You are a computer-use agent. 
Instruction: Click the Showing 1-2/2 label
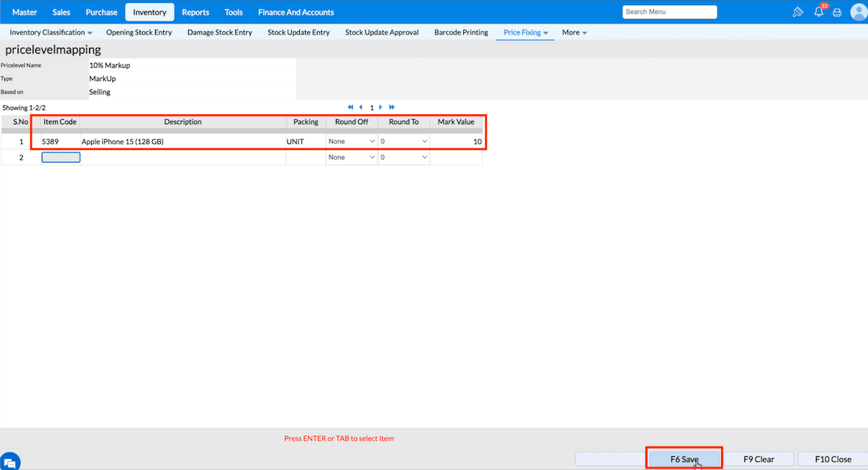tap(24, 107)
